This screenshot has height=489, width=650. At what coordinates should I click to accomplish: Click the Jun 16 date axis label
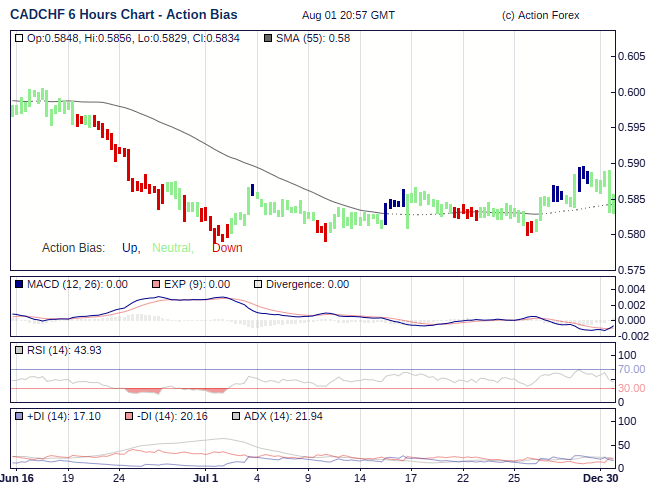point(17,479)
